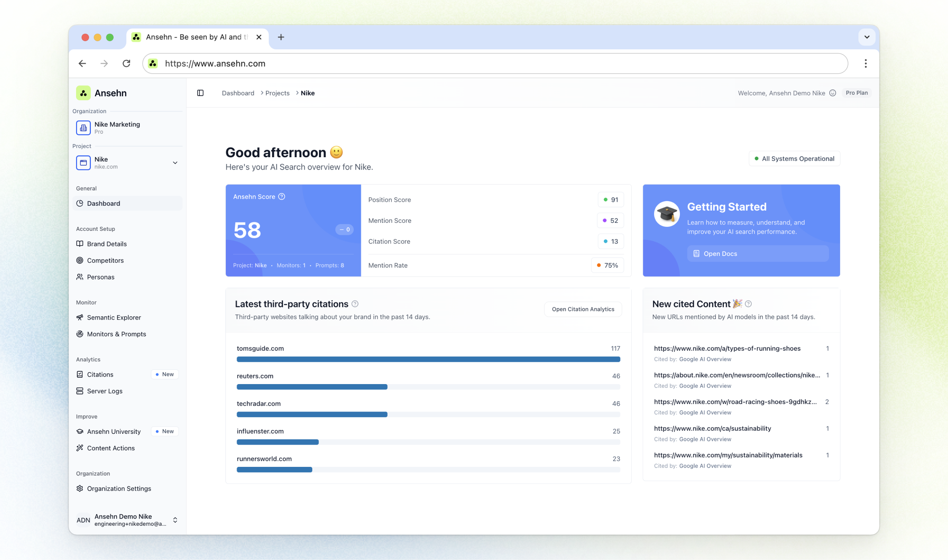Click the Competitors target icon

(x=80, y=260)
